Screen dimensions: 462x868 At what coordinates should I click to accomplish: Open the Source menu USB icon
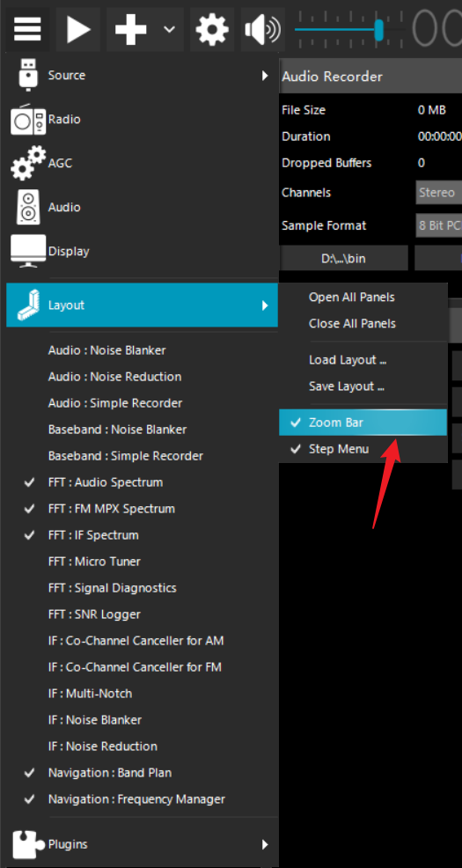pos(27,76)
